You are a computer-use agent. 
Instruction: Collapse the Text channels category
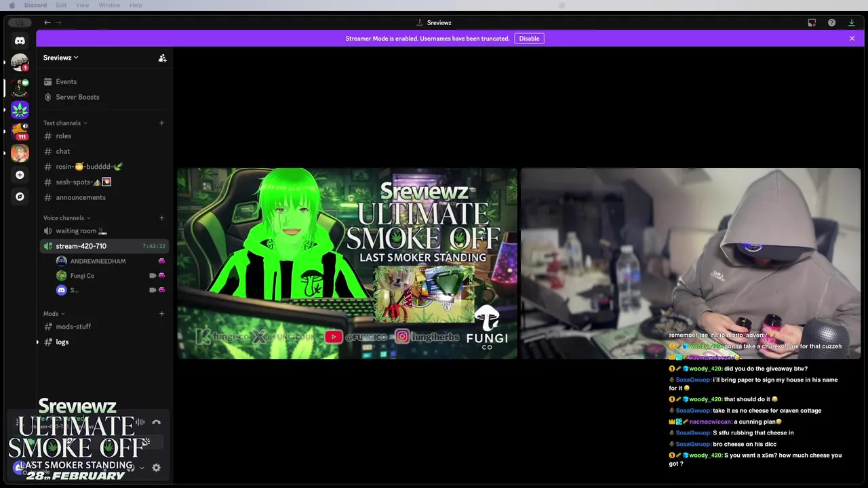(x=65, y=123)
